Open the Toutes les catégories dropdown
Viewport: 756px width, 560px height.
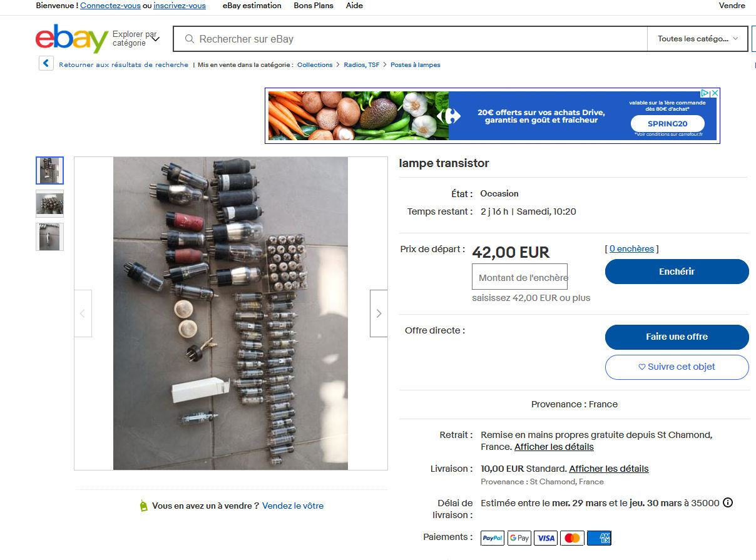tap(698, 39)
